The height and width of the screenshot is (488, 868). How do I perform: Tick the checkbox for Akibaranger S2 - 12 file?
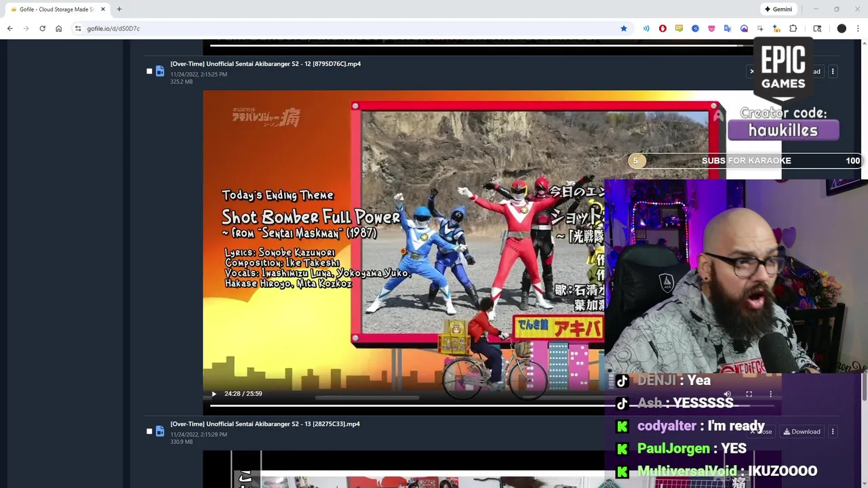point(149,71)
